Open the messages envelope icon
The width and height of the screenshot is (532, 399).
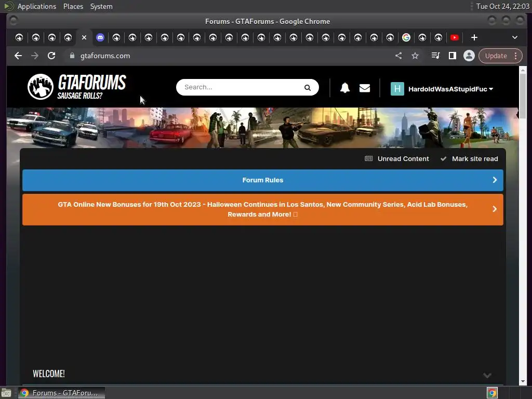[365, 88]
